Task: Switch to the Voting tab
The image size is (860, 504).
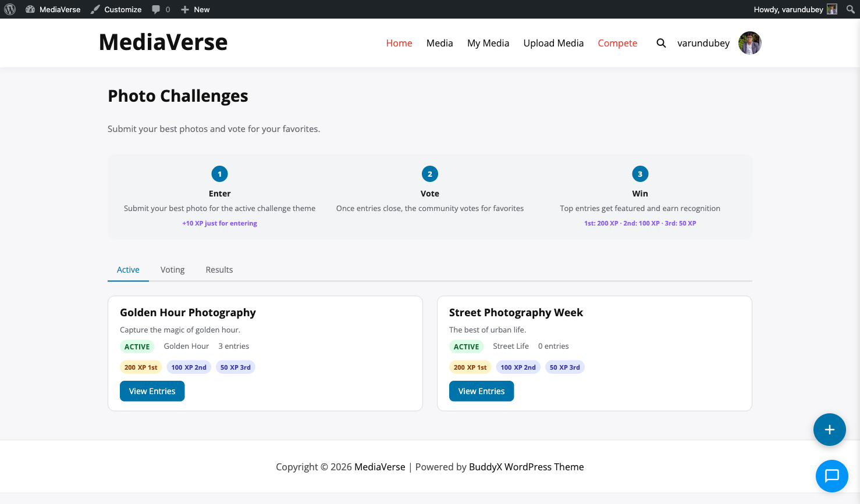Action: [172, 269]
